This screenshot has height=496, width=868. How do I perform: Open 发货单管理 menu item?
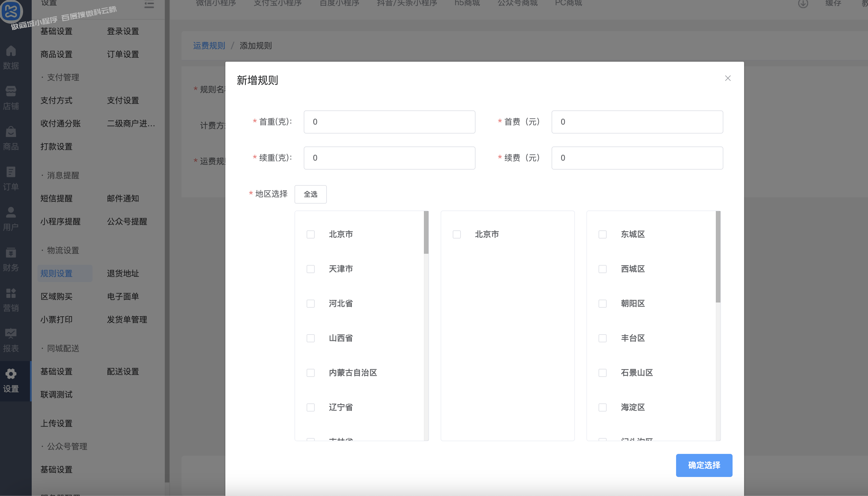click(127, 320)
